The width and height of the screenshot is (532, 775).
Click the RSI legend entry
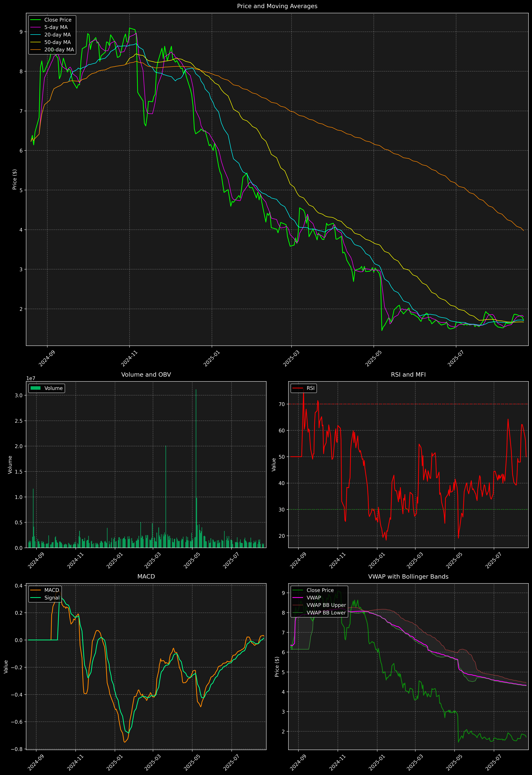coord(310,388)
